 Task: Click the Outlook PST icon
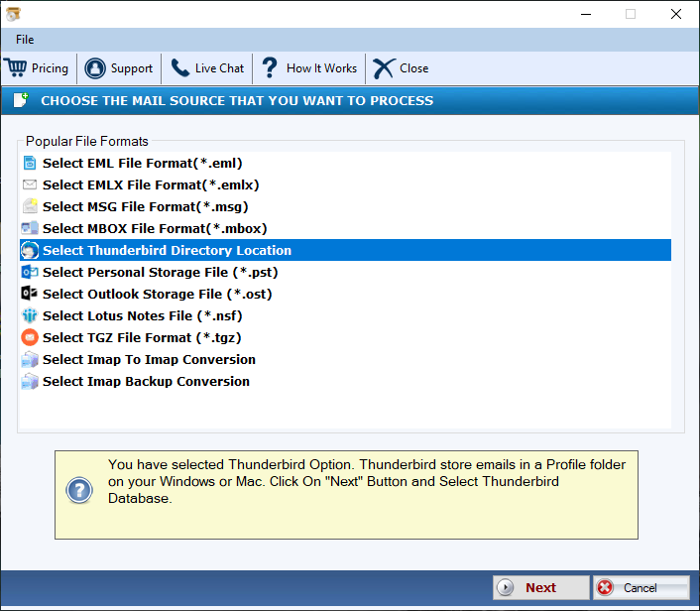pos(30,272)
